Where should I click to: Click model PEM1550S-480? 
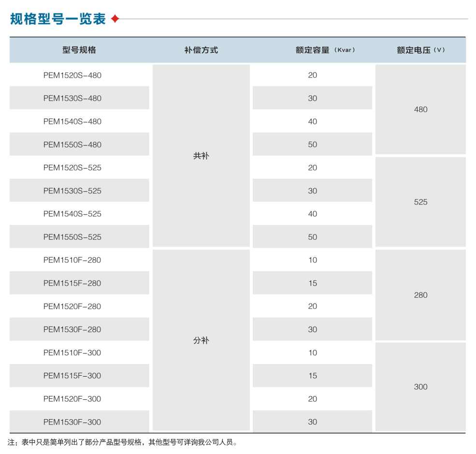[x=72, y=145]
